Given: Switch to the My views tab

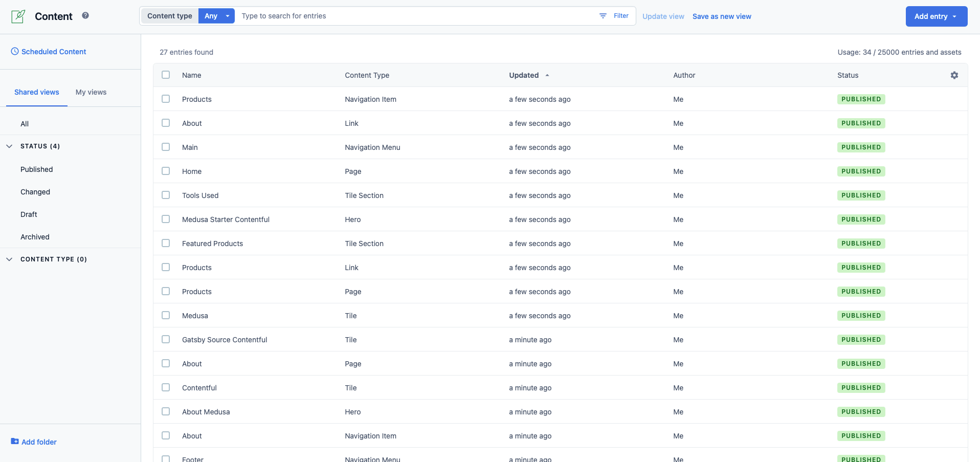Looking at the screenshot, I should tap(91, 92).
